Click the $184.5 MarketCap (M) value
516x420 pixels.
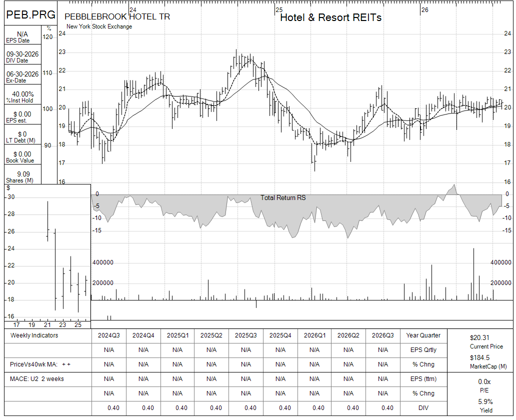[479, 357]
